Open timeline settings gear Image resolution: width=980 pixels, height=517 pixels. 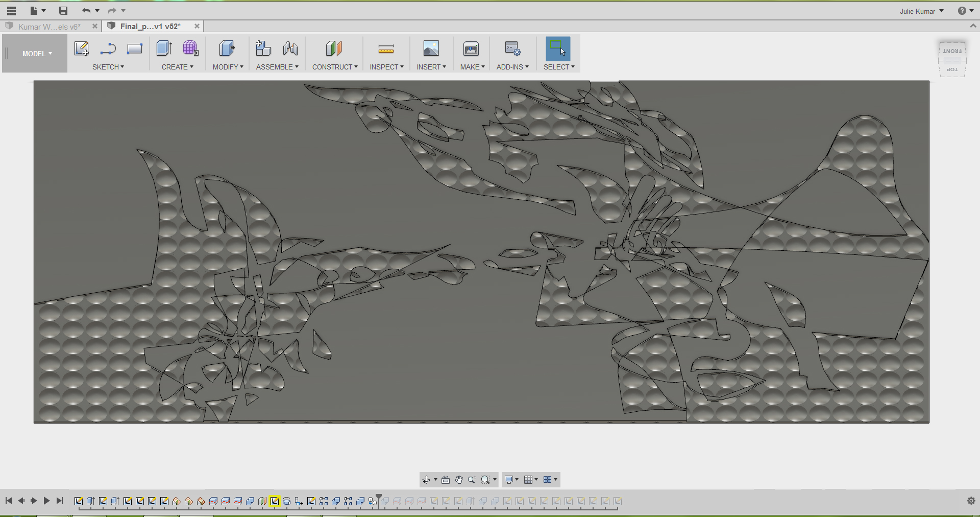[x=971, y=501]
